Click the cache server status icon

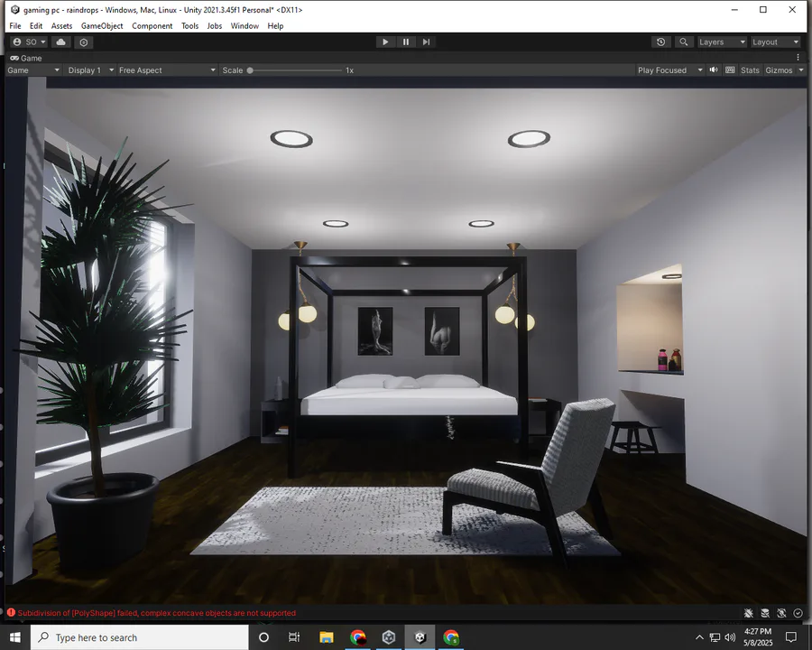click(x=765, y=613)
